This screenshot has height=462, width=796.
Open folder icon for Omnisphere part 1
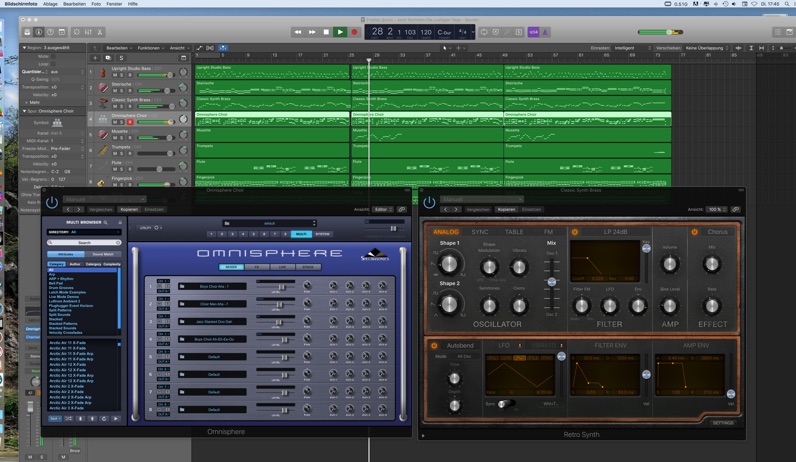[x=182, y=286]
